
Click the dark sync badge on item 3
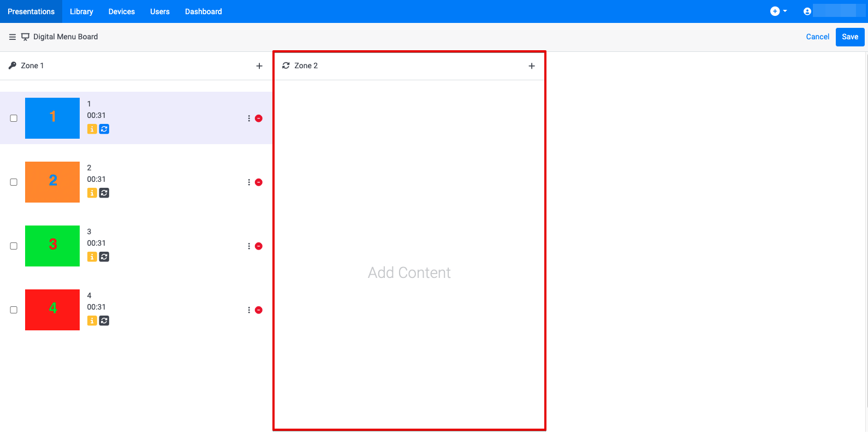pyautogui.click(x=104, y=257)
